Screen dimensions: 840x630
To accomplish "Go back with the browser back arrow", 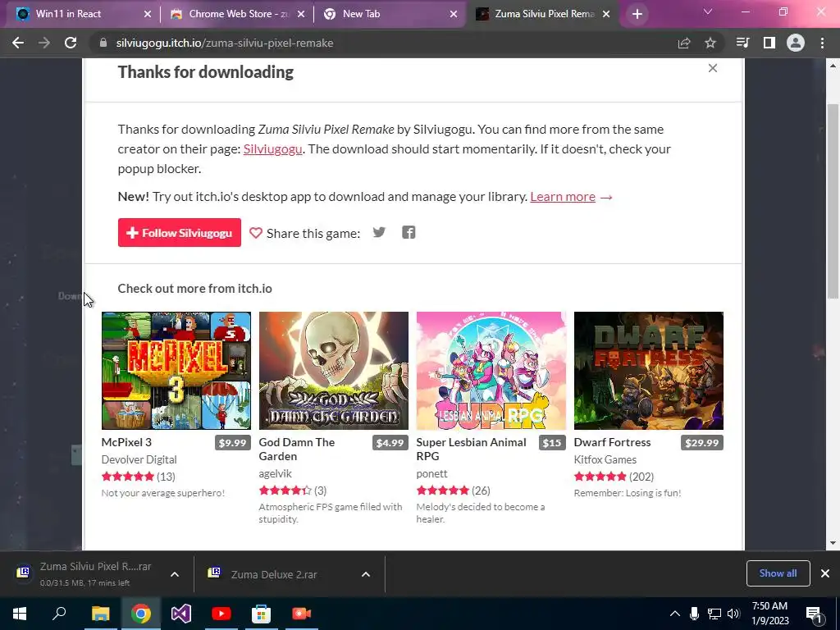I will pyautogui.click(x=18, y=43).
